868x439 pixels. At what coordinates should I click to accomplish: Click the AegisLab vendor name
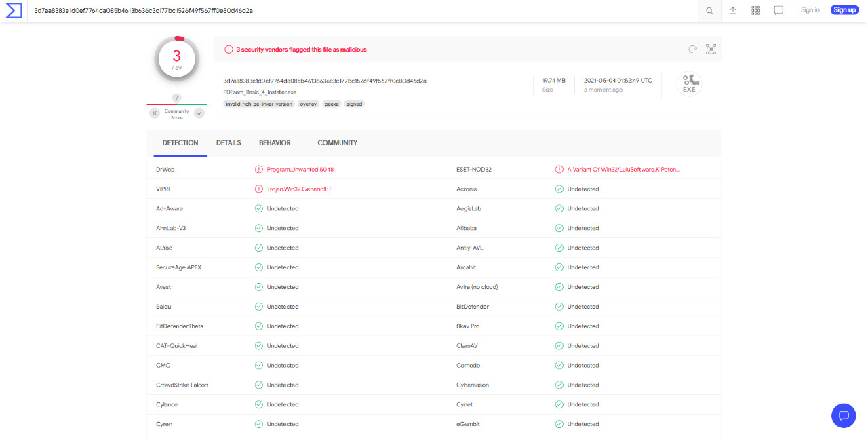[469, 209]
